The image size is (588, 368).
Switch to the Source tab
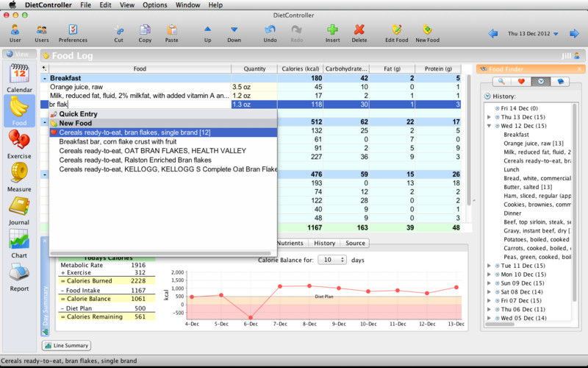(x=355, y=243)
